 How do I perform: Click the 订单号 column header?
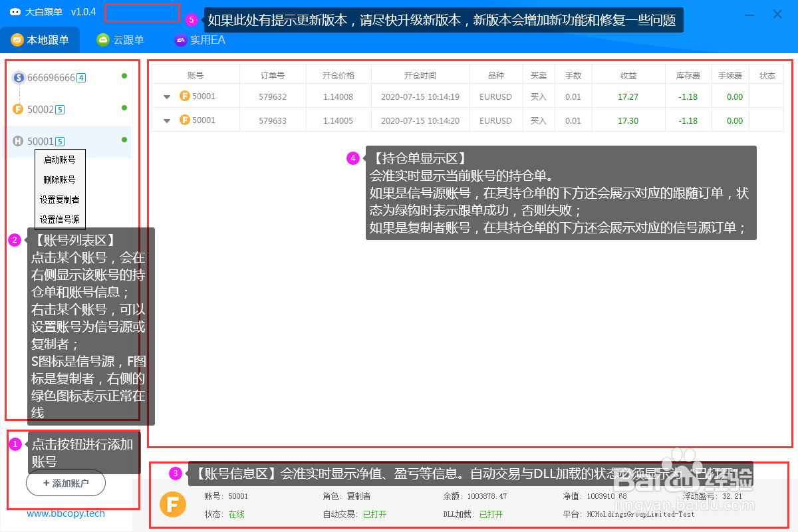[x=273, y=76]
